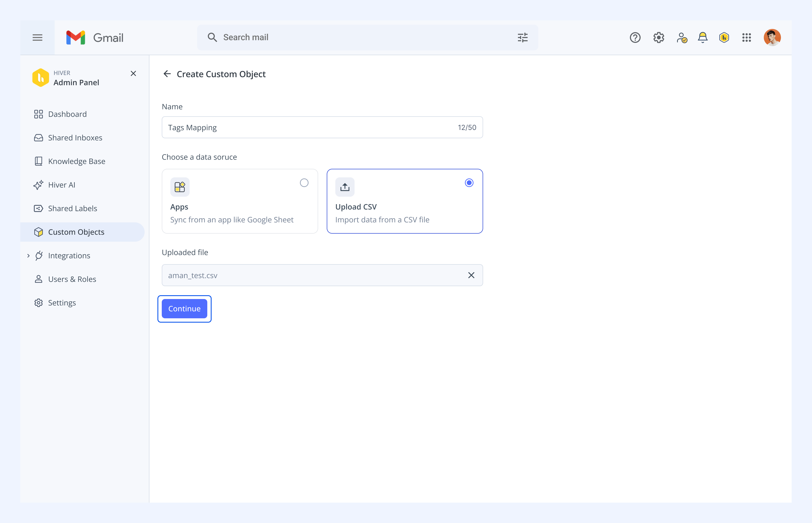Open the Hiver hexagon icon in header

pos(724,37)
